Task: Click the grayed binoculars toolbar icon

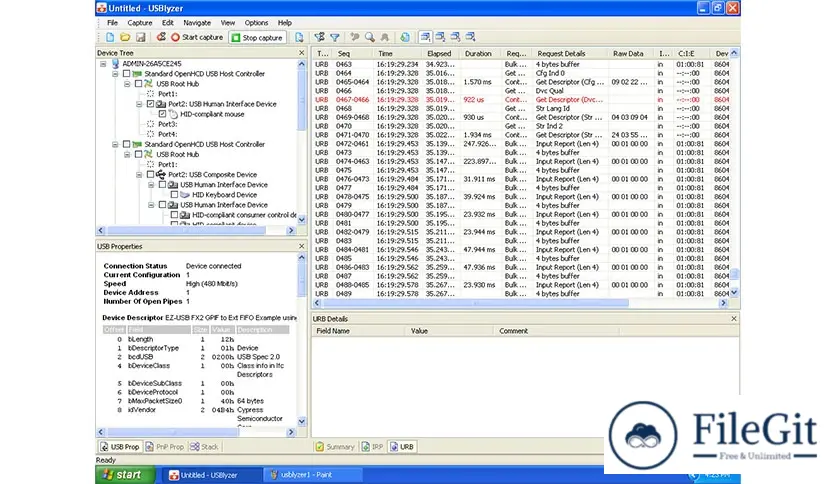Action: pyautogui.click(x=384, y=37)
